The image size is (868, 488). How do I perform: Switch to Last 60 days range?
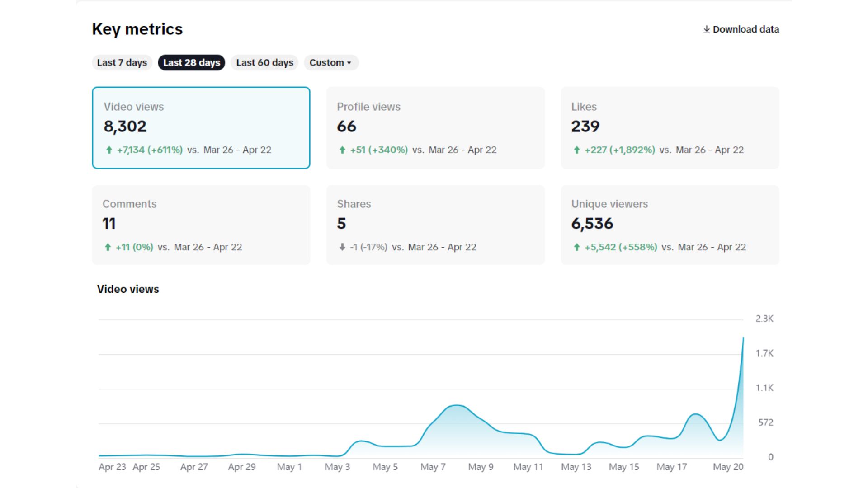click(x=264, y=63)
